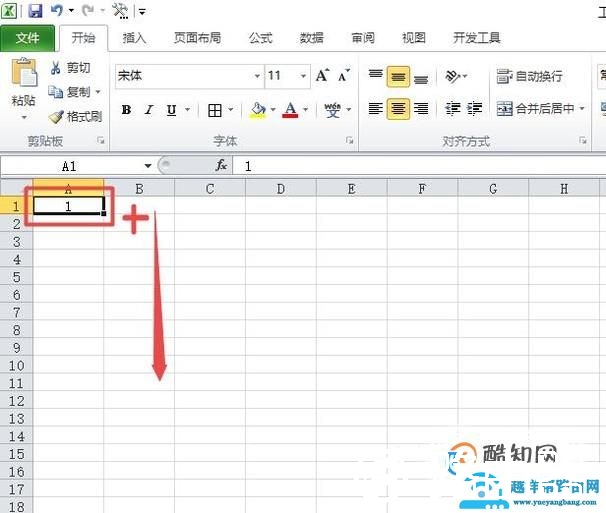Open the font size dropdown showing 11
Image resolution: width=606 pixels, height=513 pixels.
point(303,76)
